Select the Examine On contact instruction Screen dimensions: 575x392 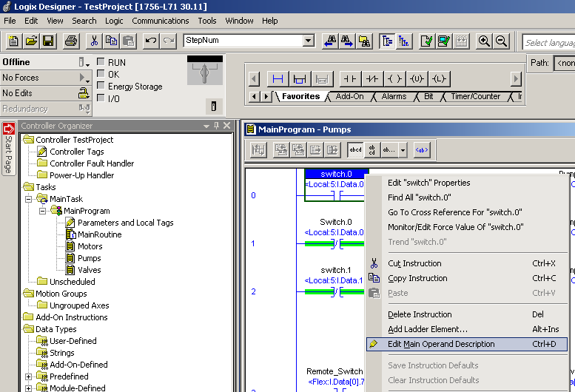click(350, 78)
